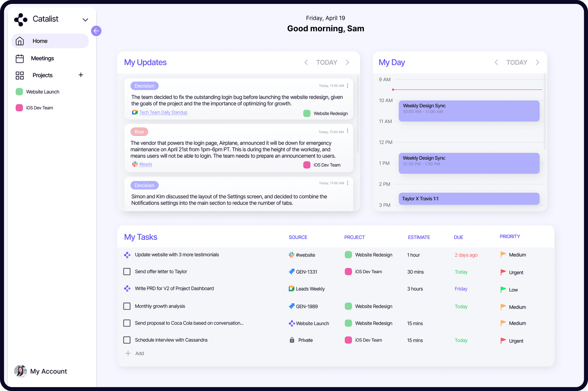Image resolution: width=588 pixels, height=391 pixels.
Task: Click the Slack icon next to #website
Action: coord(292,255)
